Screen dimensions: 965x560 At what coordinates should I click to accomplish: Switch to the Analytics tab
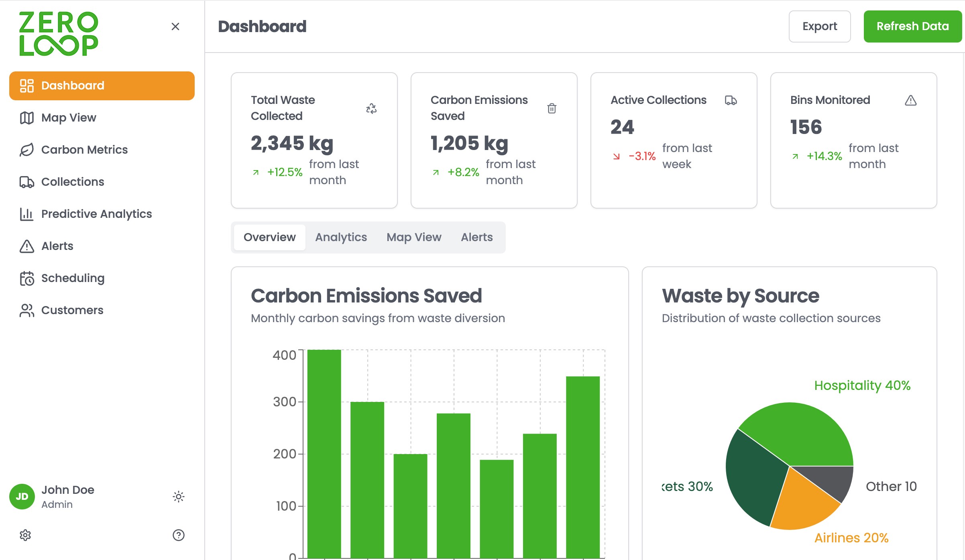point(341,237)
